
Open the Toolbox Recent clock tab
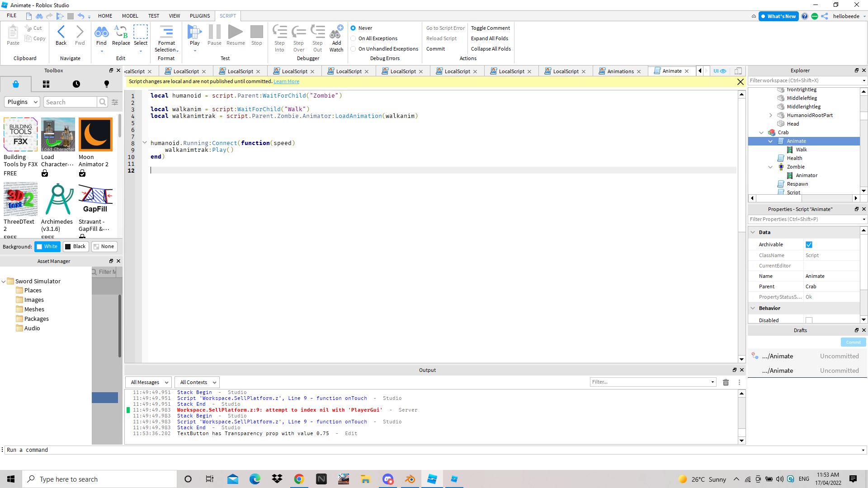(76, 84)
